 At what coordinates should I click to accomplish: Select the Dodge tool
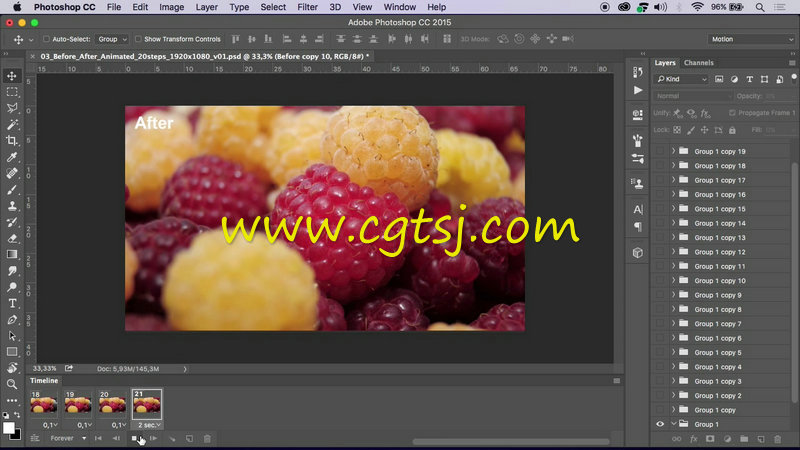coord(12,287)
